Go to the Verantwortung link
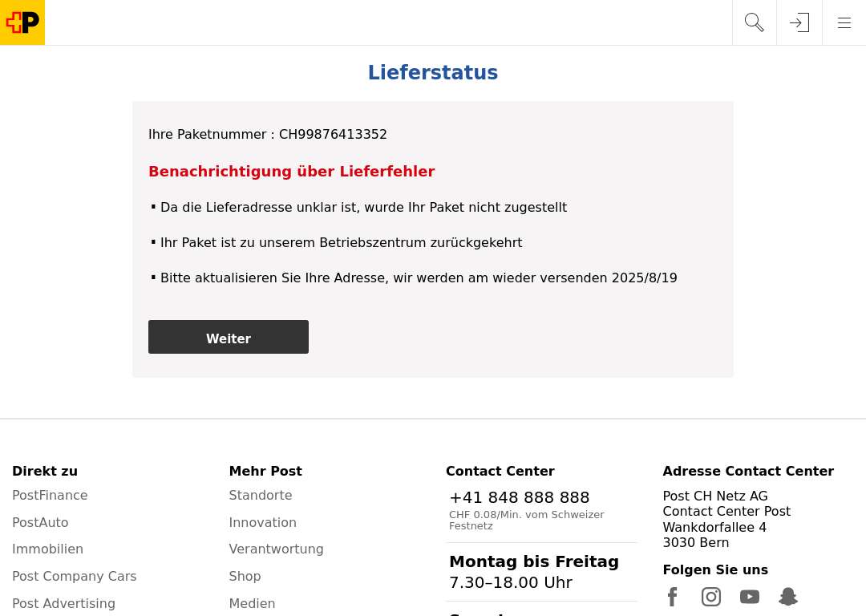Image resolution: width=866 pixels, height=616 pixels. pos(276,549)
